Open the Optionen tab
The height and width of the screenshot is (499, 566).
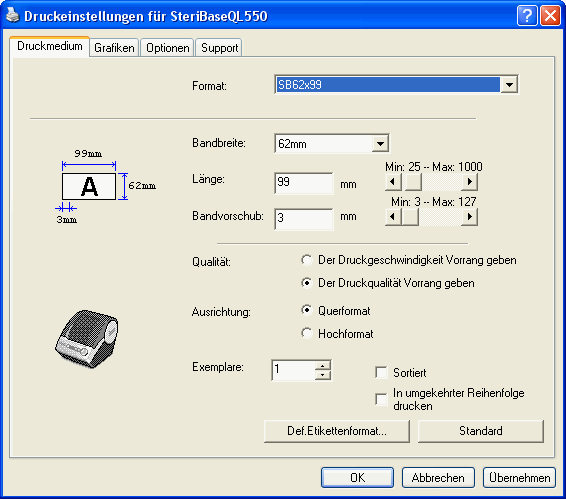(x=167, y=48)
